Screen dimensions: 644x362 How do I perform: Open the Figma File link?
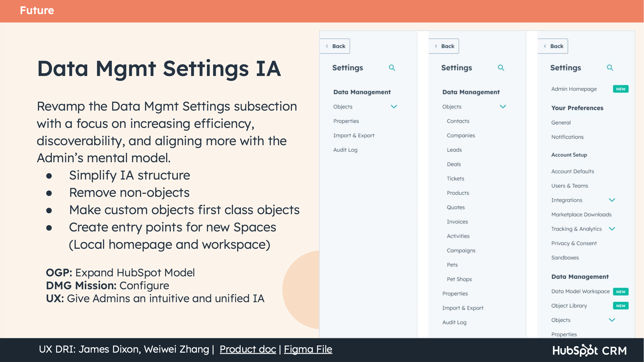coord(308,349)
